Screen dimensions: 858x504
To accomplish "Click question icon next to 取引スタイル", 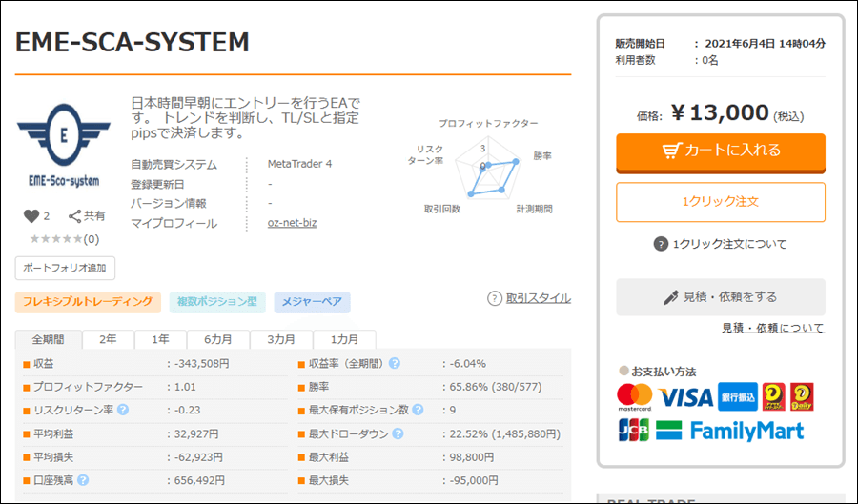I will pos(494,298).
